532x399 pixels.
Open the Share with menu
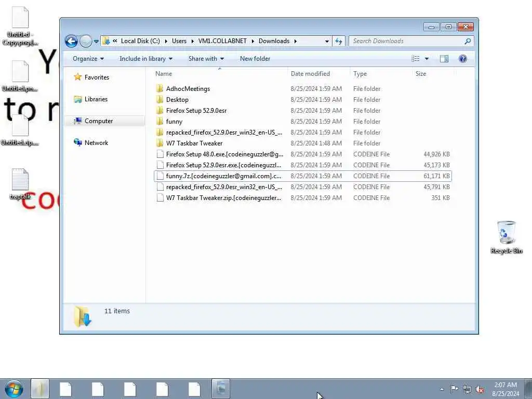(206, 59)
